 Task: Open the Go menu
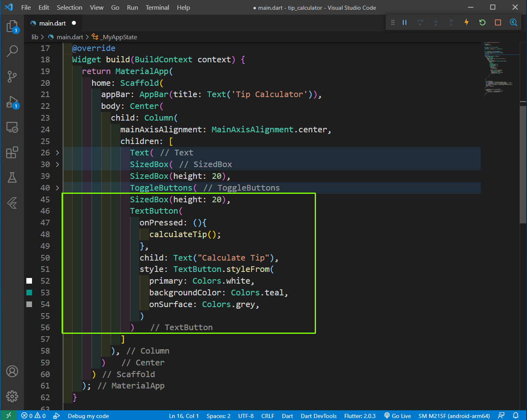[115, 7]
